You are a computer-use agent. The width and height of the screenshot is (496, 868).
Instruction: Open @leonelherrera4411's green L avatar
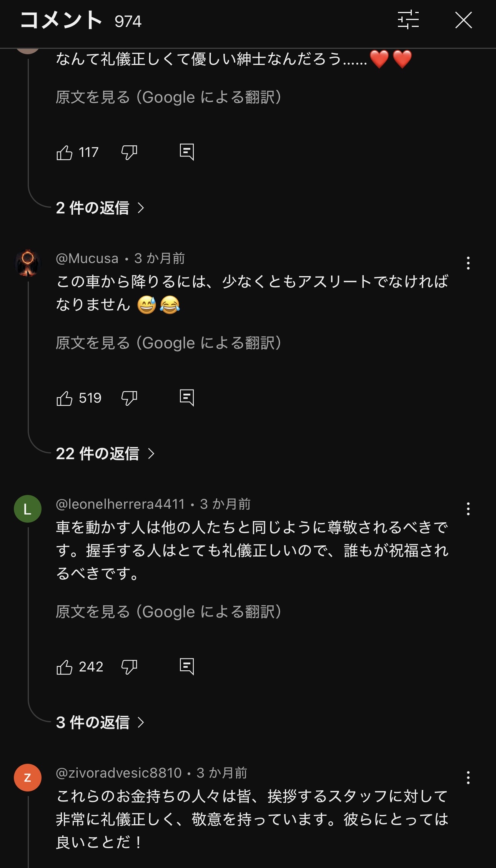[x=28, y=509]
